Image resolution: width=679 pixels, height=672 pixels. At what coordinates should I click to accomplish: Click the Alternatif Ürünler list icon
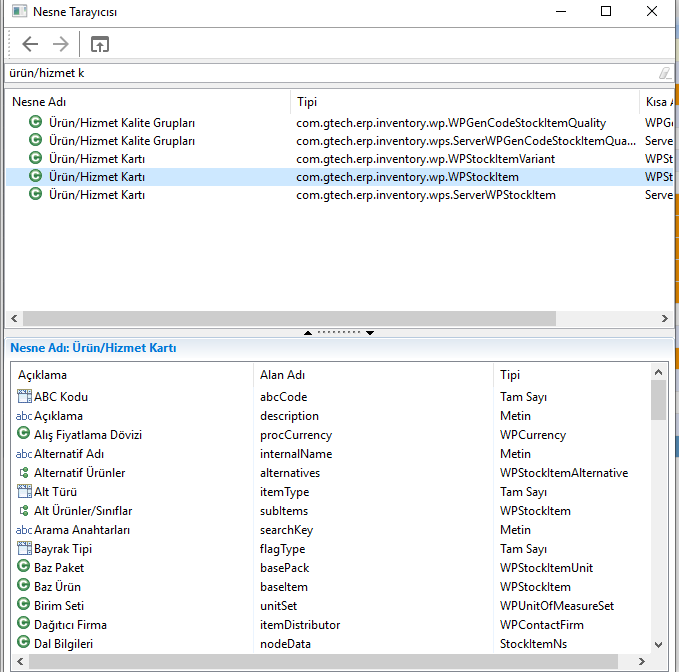click(x=25, y=473)
